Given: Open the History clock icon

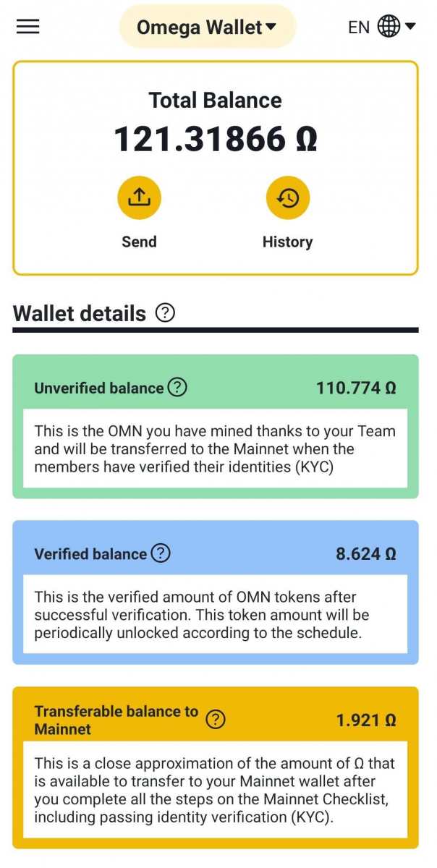Looking at the screenshot, I should (288, 197).
